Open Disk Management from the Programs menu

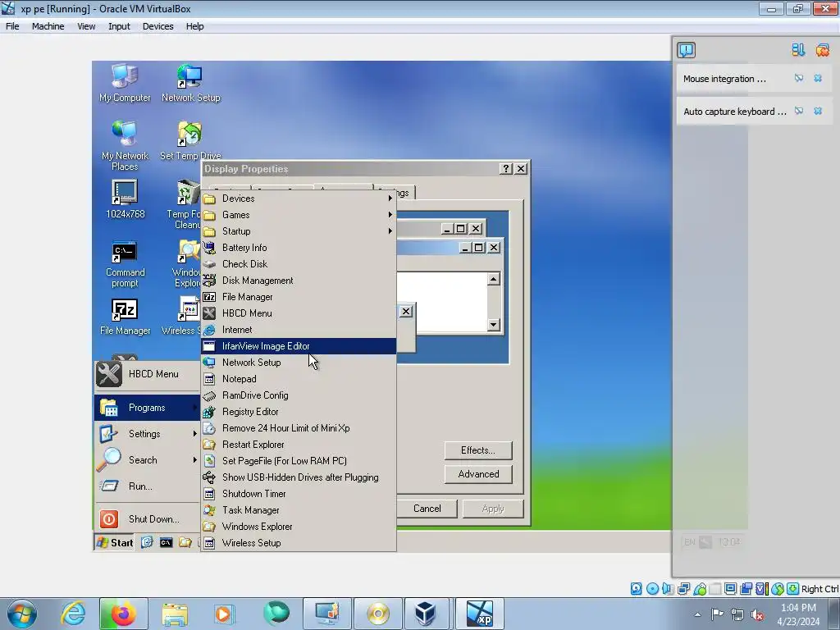click(299, 281)
